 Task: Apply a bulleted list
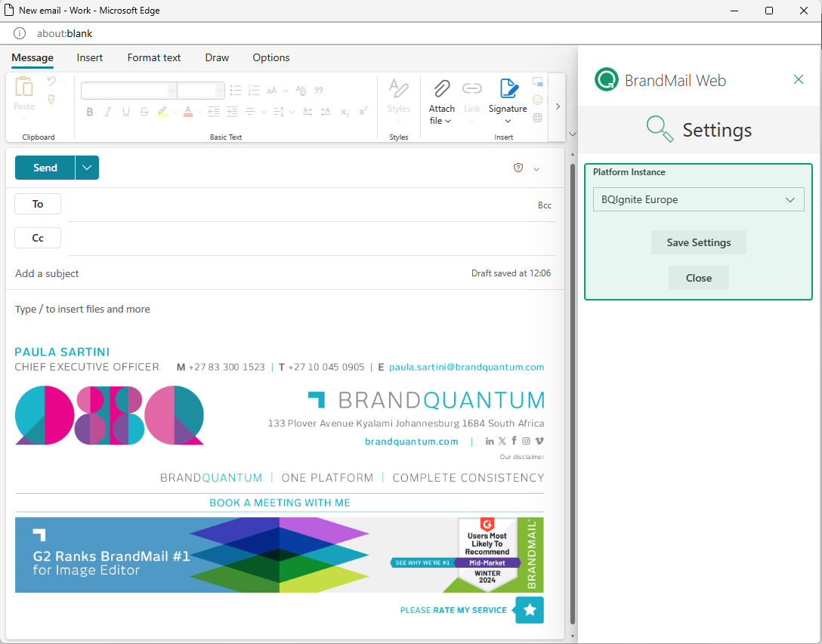point(236,90)
